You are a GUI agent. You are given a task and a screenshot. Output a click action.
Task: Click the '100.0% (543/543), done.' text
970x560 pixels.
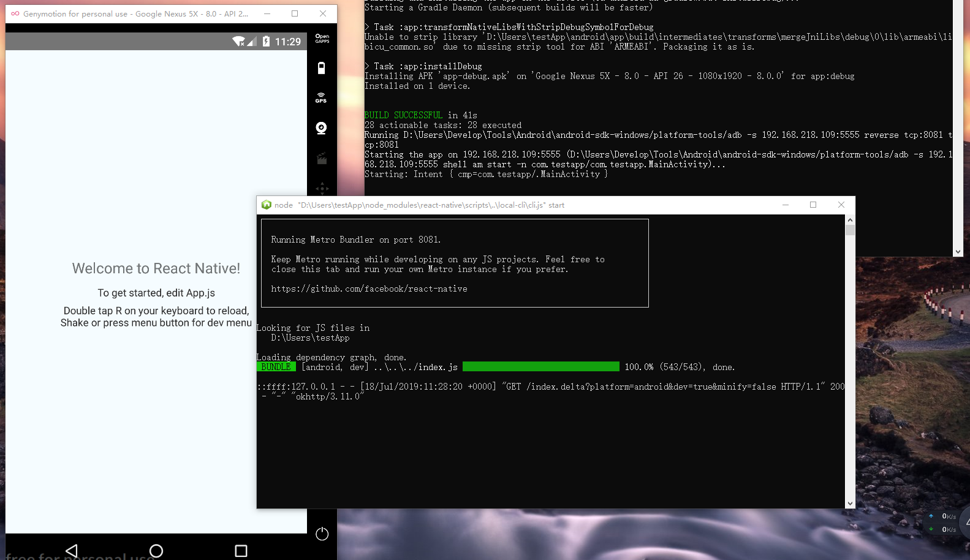(x=680, y=367)
